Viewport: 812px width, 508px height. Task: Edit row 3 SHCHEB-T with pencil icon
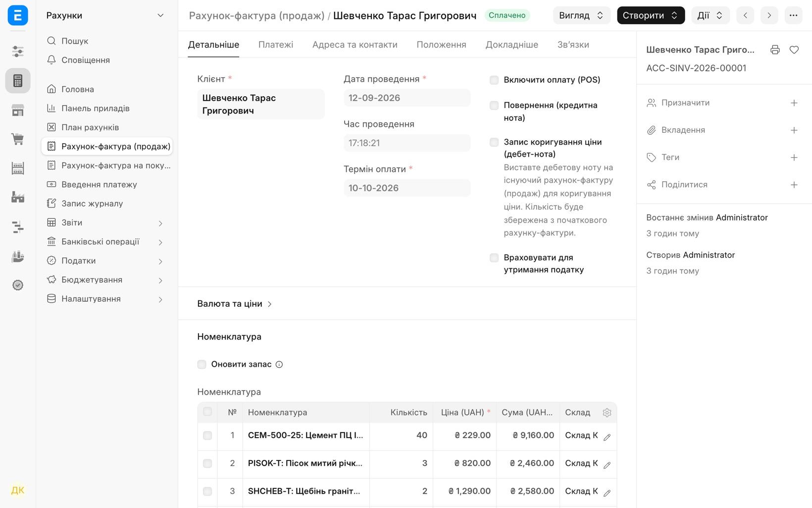[x=607, y=493]
